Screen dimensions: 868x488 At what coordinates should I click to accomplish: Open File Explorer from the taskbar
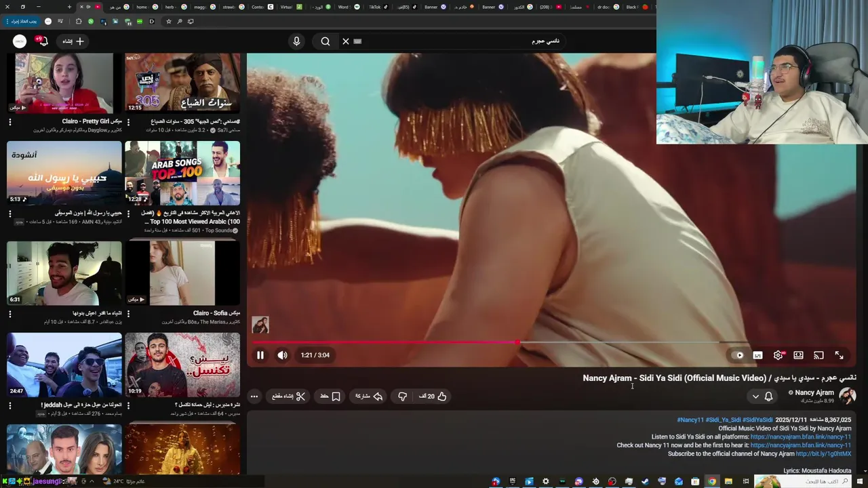pos(728,481)
